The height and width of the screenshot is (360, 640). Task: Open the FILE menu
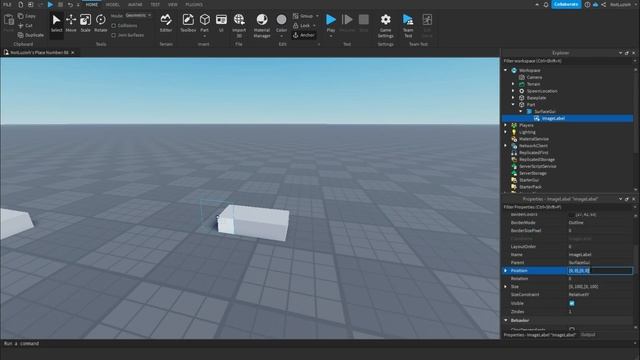click(x=7, y=4)
